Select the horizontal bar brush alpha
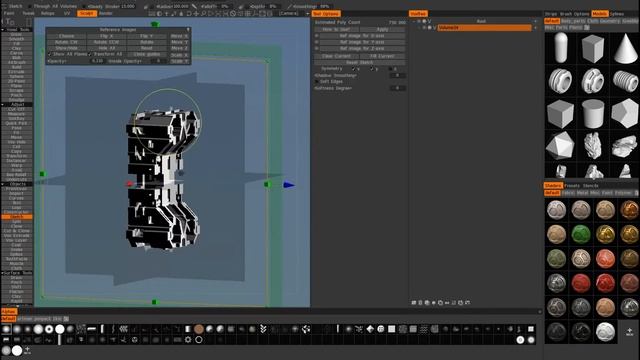 [x=92, y=329]
